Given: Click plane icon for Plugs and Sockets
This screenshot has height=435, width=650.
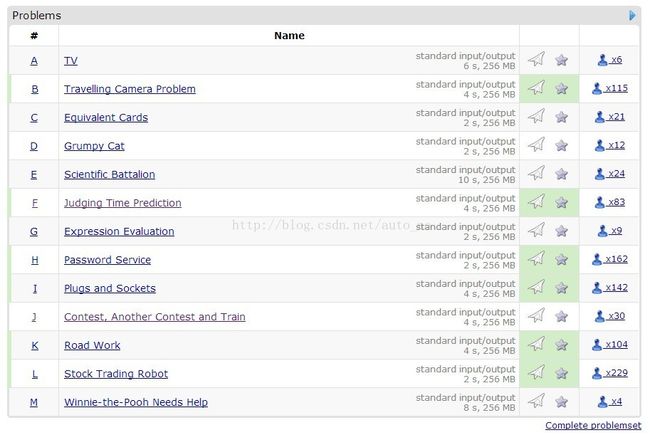Looking at the screenshot, I should coord(536,287).
